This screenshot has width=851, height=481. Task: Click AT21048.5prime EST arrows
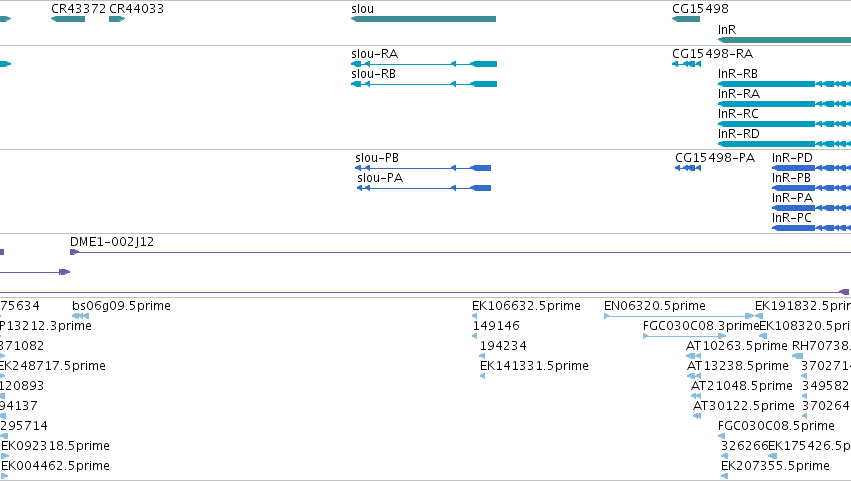[x=696, y=396]
